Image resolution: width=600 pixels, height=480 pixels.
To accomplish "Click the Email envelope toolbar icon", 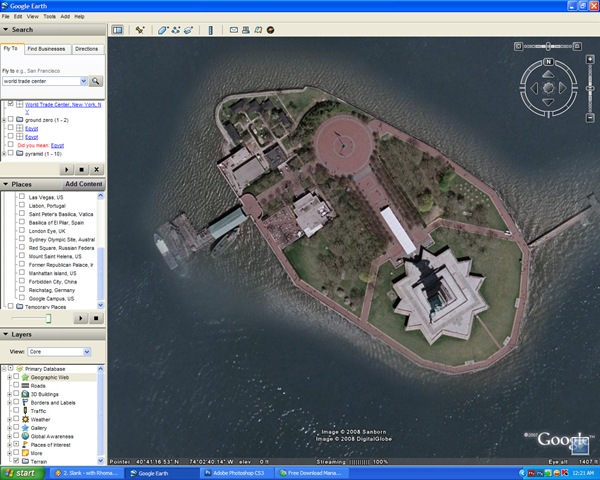I will [233, 30].
